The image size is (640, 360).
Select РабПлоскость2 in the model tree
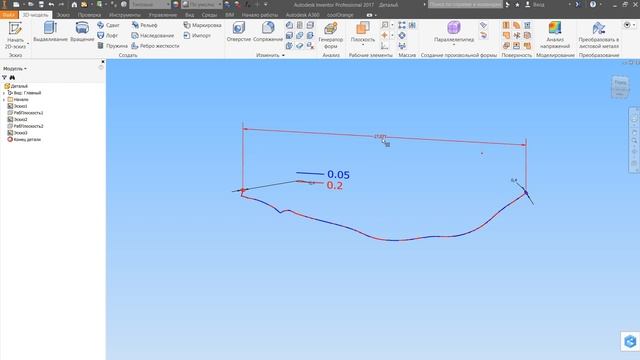[x=25, y=126]
